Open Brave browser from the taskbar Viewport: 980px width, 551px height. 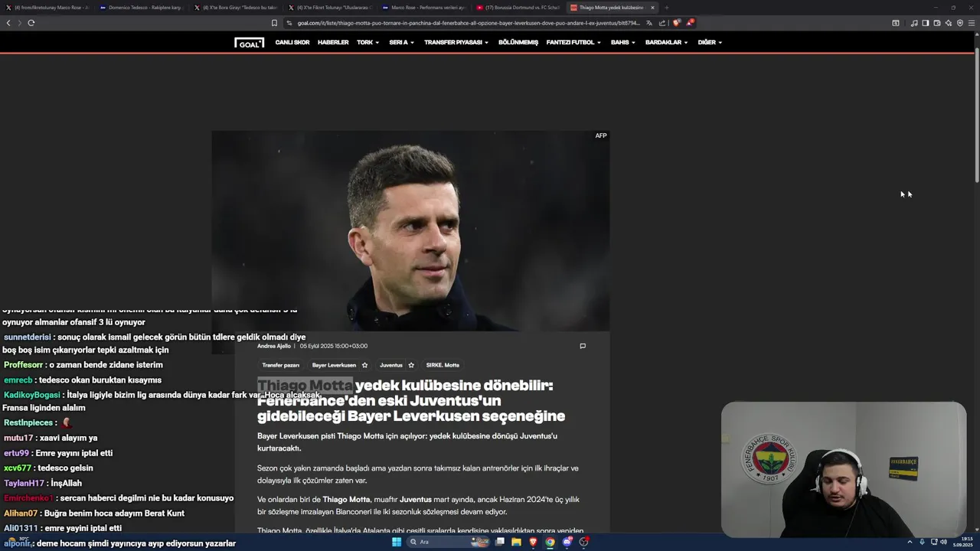(x=533, y=542)
